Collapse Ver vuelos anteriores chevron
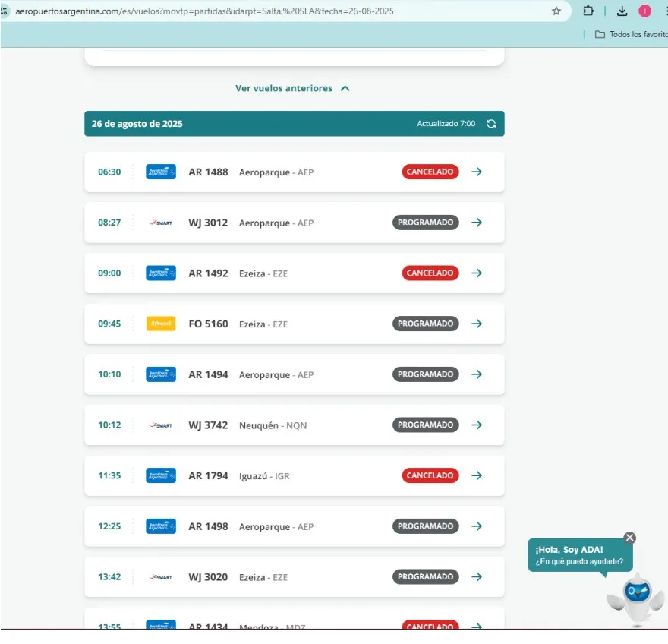The width and height of the screenshot is (668, 644). point(345,89)
